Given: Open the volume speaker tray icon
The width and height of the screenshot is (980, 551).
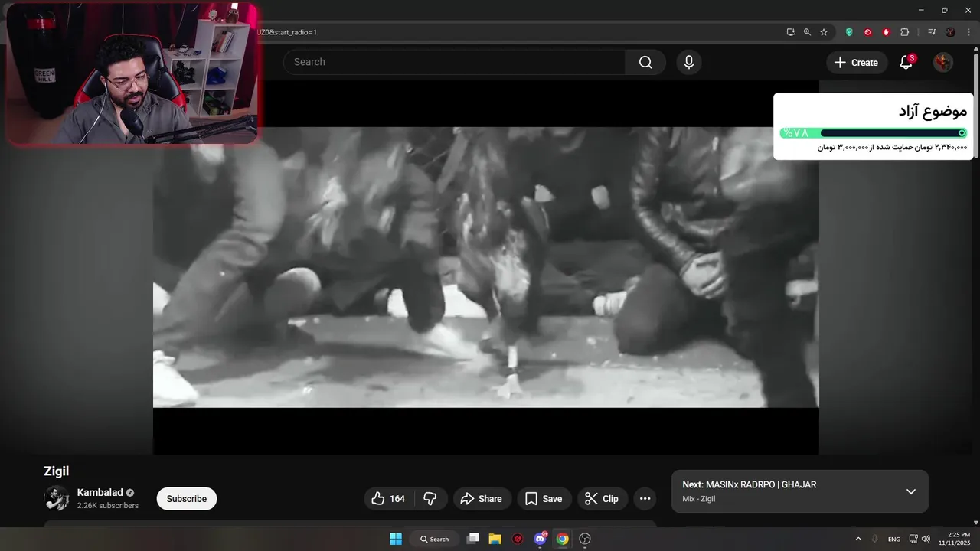Looking at the screenshot, I should pyautogui.click(x=926, y=539).
